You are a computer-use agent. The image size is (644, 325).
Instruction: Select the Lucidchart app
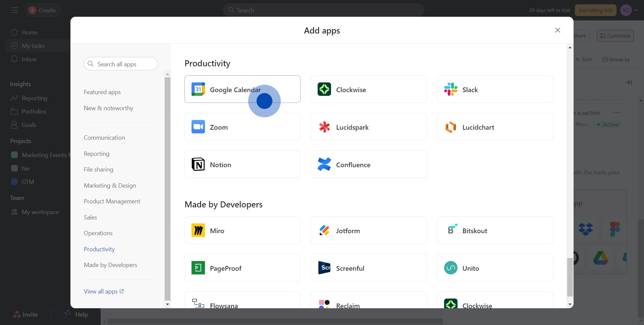495,127
